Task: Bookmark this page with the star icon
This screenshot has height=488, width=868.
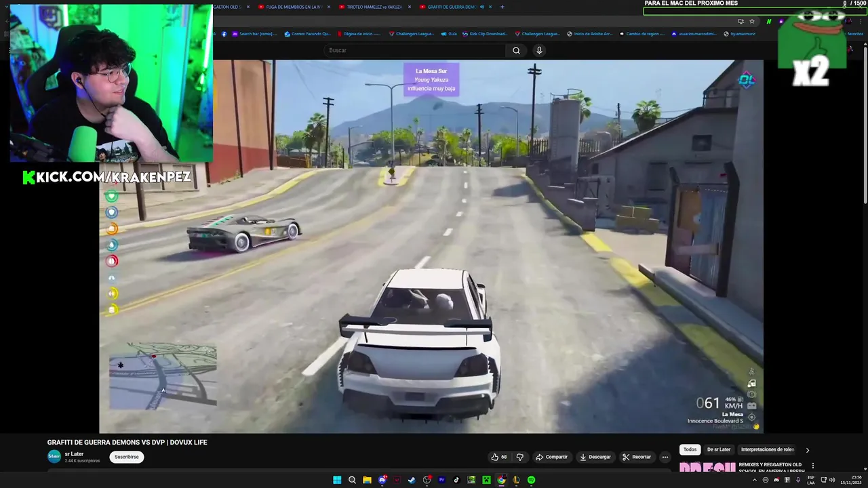Action: pyautogui.click(x=751, y=22)
